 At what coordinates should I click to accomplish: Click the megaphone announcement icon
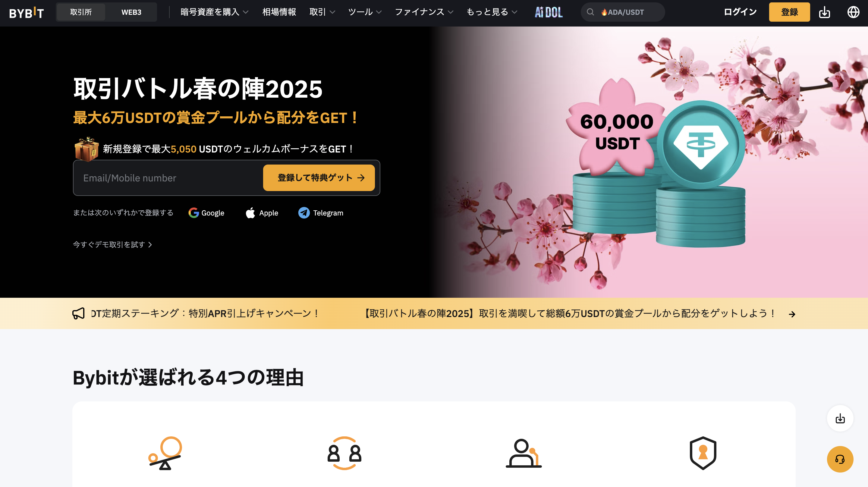(78, 313)
